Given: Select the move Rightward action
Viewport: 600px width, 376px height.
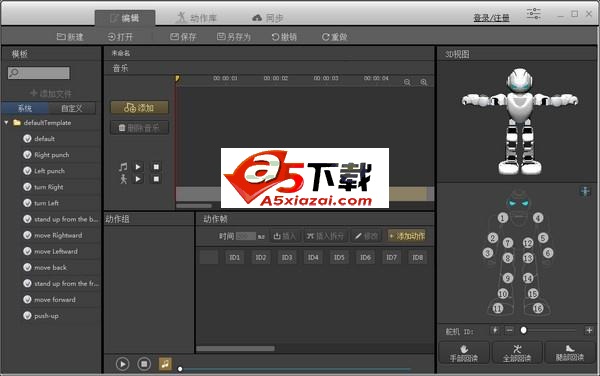Looking at the screenshot, I should [58, 235].
